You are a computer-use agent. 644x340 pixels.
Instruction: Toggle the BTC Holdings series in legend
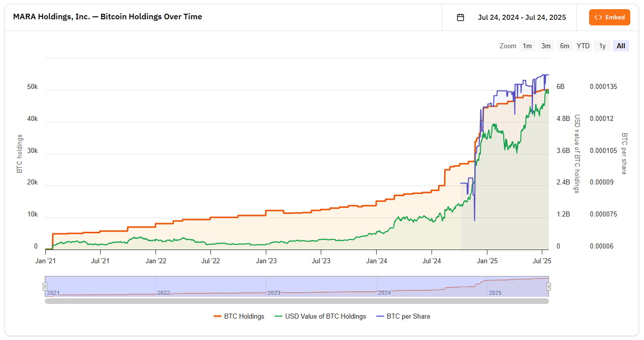click(239, 316)
